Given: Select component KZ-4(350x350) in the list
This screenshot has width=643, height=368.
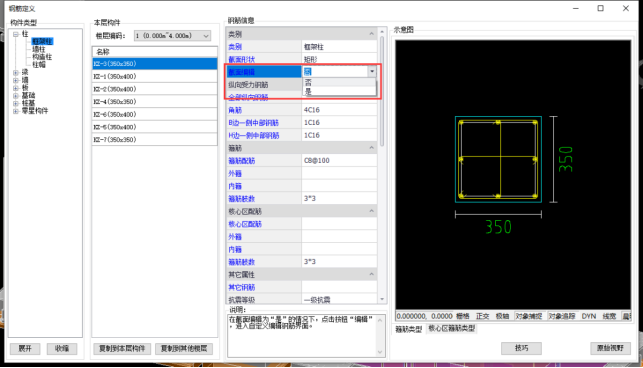Looking at the screenshot, I should pyautogui.click(x=155, y=102).
